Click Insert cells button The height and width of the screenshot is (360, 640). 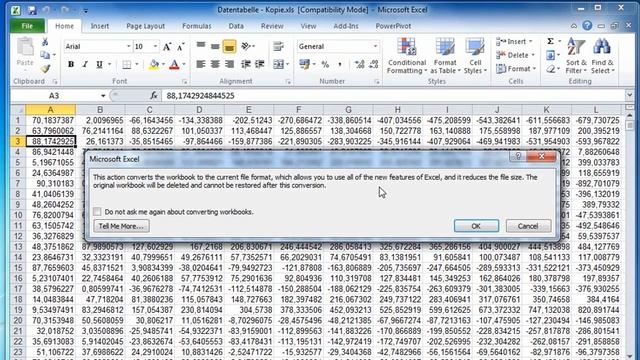(x=514, y=42)
